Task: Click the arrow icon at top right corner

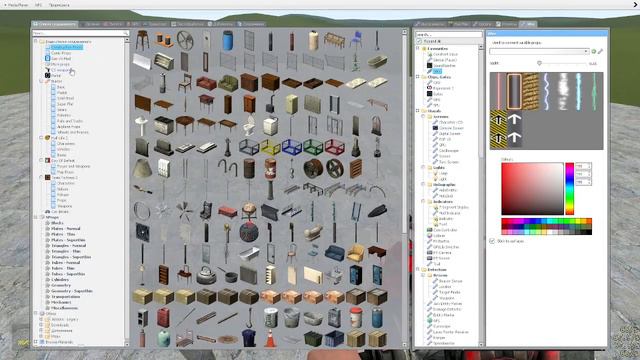Action: point(636,4)
